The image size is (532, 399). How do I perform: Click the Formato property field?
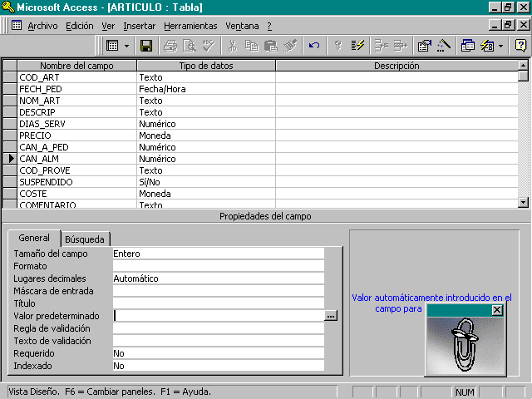tap(218, 266)
